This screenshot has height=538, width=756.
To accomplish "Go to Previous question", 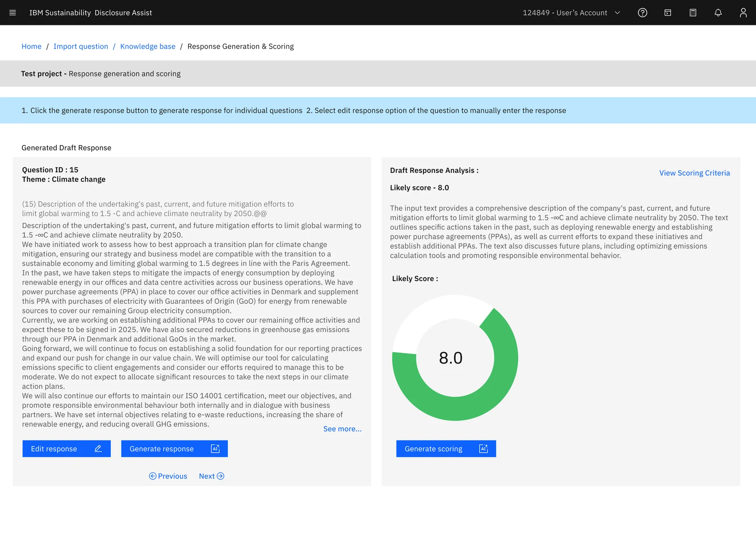I will 168,476.
